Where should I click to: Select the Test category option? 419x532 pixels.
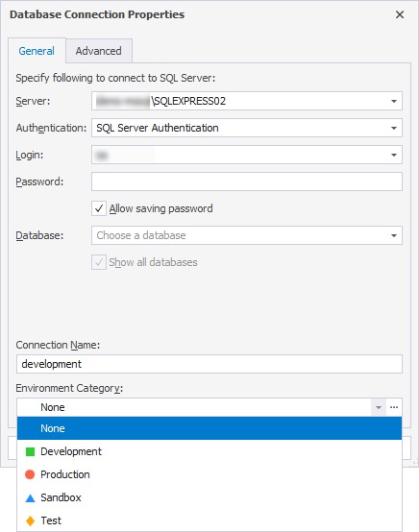[x=209, y=520]
